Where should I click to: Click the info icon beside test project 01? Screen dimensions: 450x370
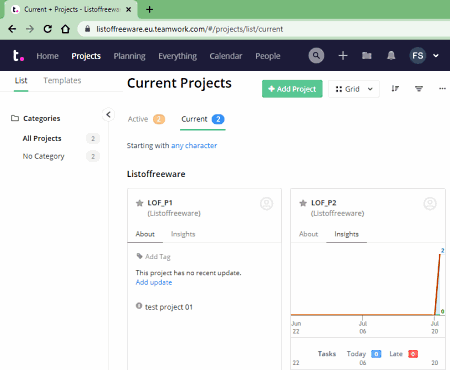(x=139, y=306)
